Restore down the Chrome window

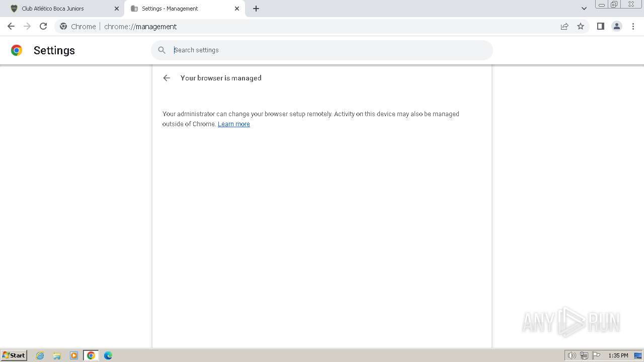(x=614, y=5)
